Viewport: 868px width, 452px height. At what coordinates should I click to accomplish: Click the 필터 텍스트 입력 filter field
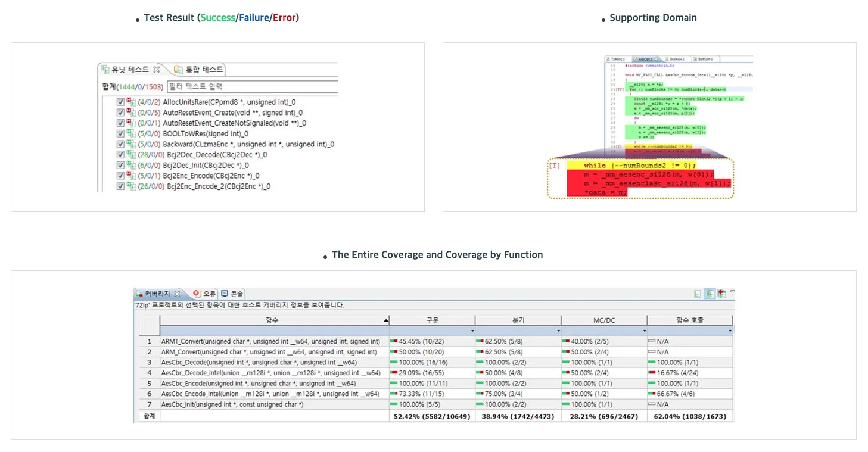pos(252,86)
